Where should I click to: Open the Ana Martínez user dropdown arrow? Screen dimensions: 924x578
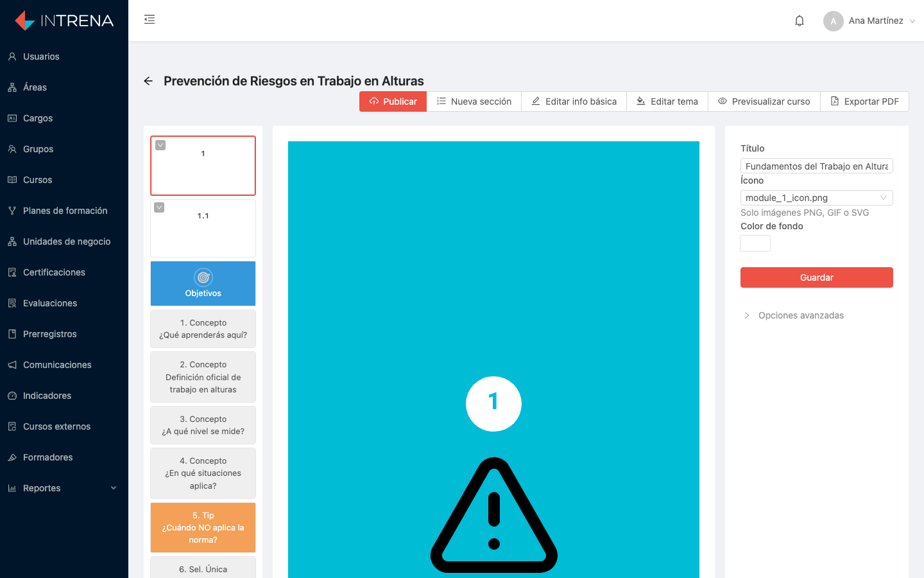912,21
